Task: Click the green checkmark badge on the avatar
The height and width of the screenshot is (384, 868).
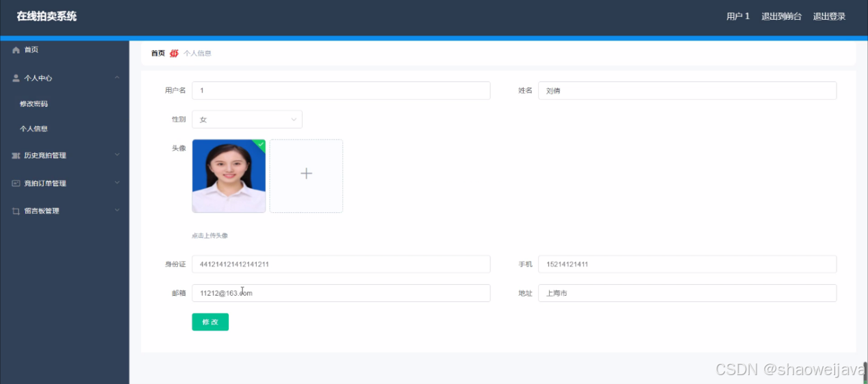Action: 259,144
